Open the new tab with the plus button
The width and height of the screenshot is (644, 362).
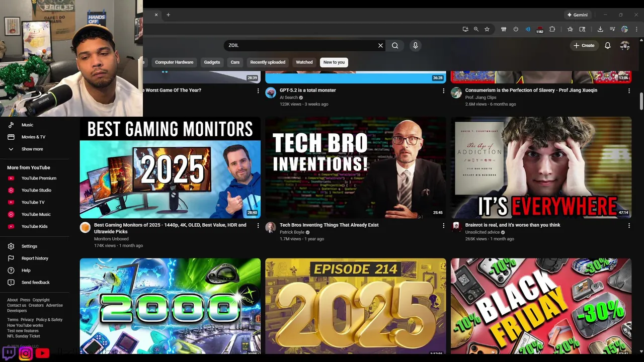(168, 15)
